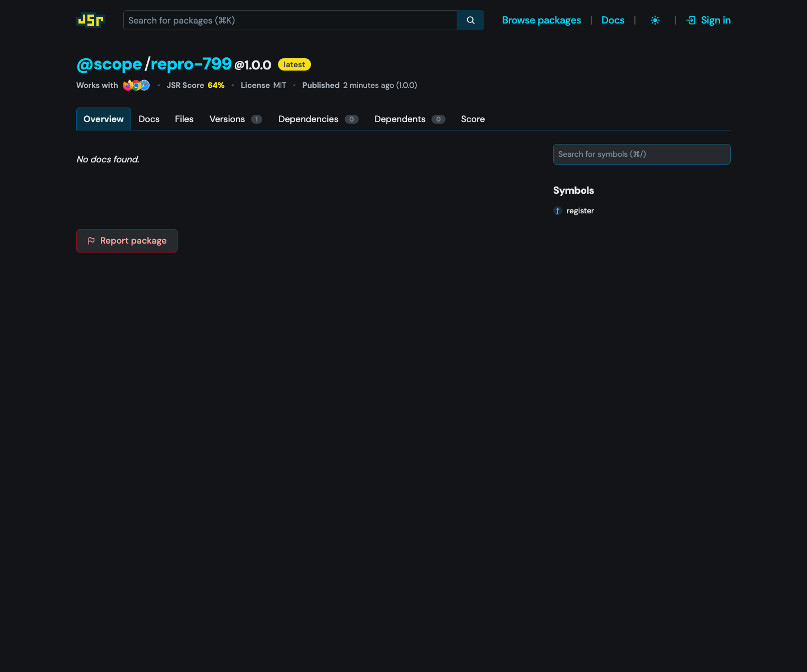
Task: Click the Firefox browser icon
Action: [x=128, y=85]
